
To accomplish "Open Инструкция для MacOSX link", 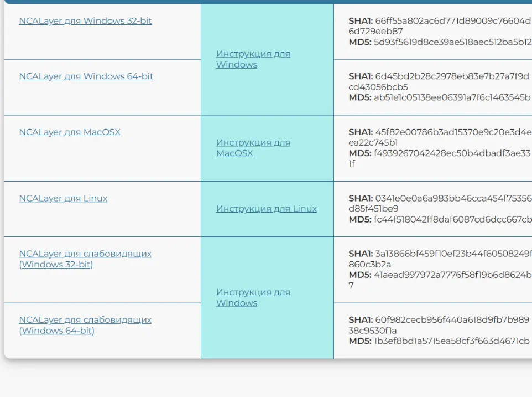I will click(253, 148).
